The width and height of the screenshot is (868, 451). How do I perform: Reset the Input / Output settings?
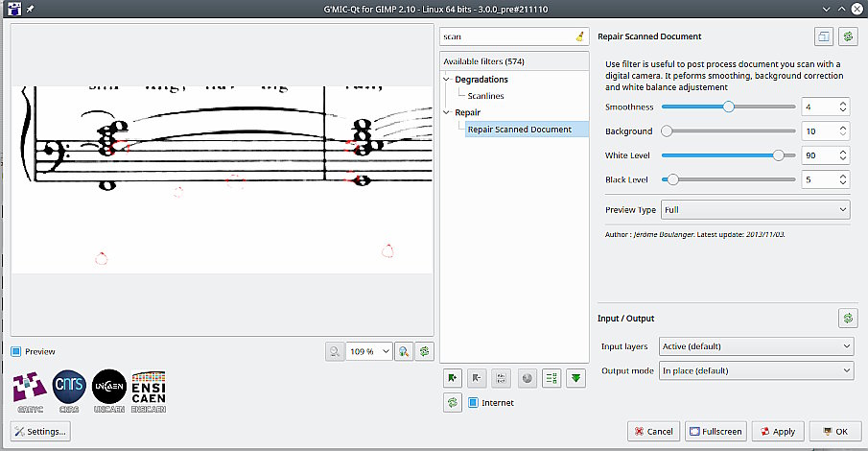point(848,318)
